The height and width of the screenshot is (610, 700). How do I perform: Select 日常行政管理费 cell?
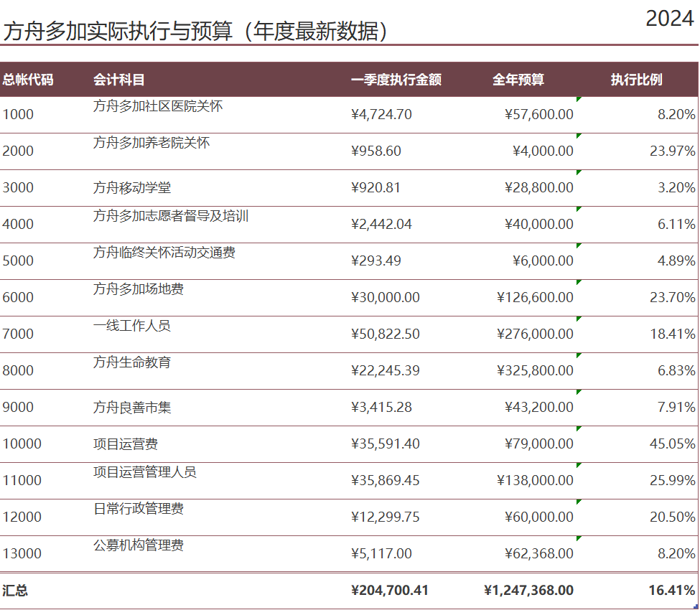tap(139, 509)
